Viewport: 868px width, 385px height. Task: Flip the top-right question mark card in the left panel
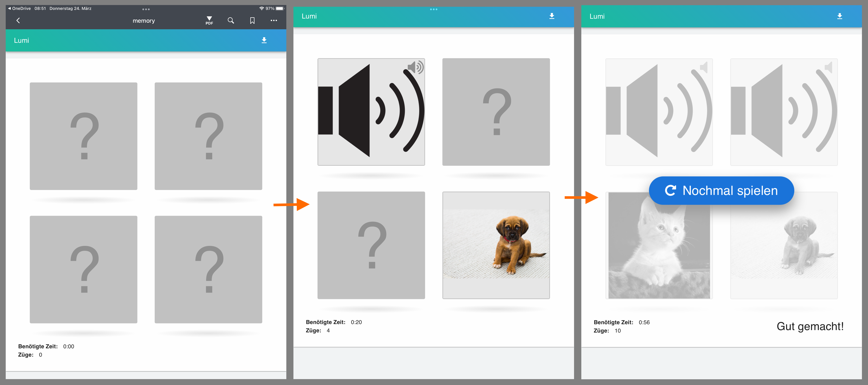click(x=208, y=136)
